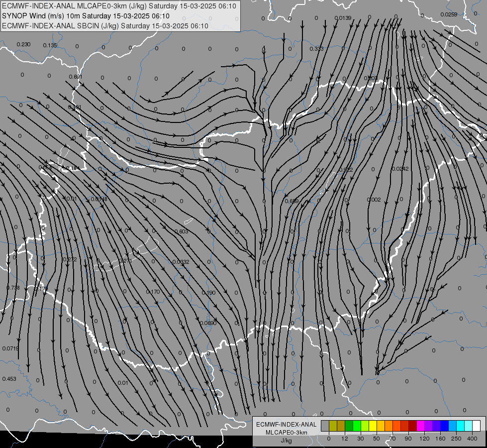
Task: Click the map value 0.0332
Action: pos(181,262)
